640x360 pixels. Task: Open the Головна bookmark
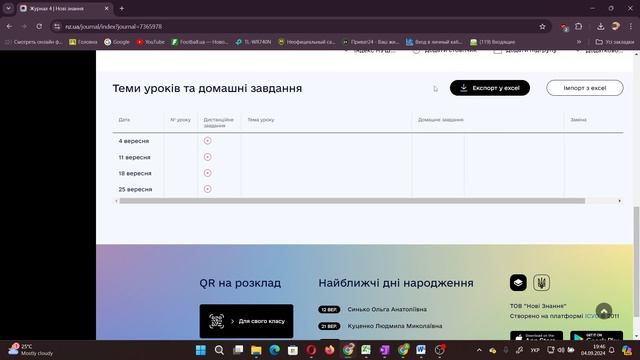click(x=83, y=42)
